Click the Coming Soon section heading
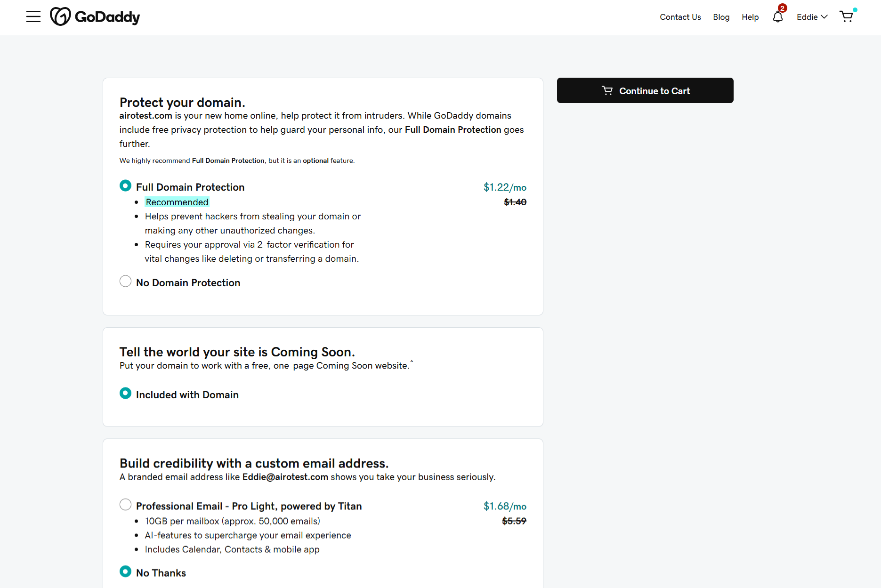The image size is (881, 588). point(237,352)
